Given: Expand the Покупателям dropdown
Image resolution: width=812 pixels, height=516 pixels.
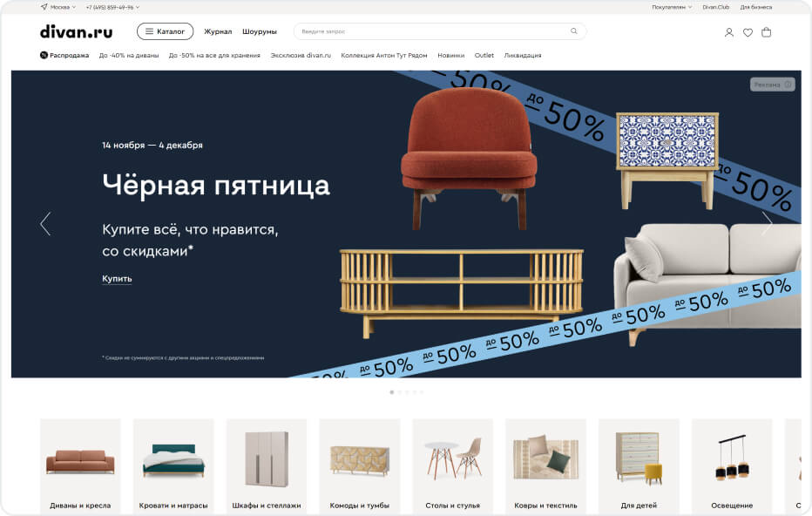Looking at the screenshot, I should [671, 7].
